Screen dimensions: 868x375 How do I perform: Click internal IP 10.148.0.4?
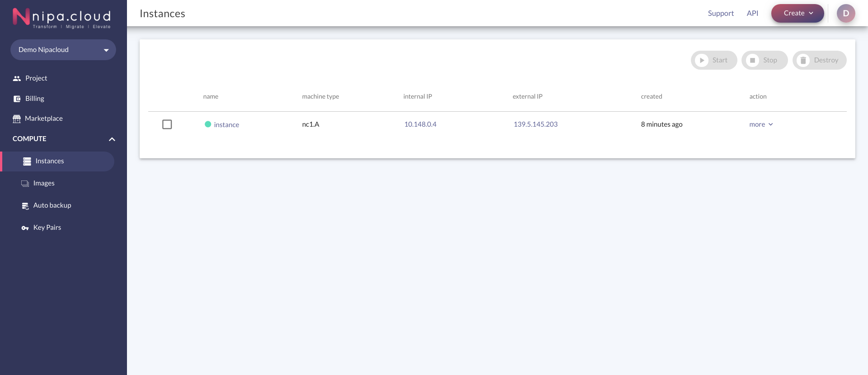pyautogui.click(x=420, y=124)
